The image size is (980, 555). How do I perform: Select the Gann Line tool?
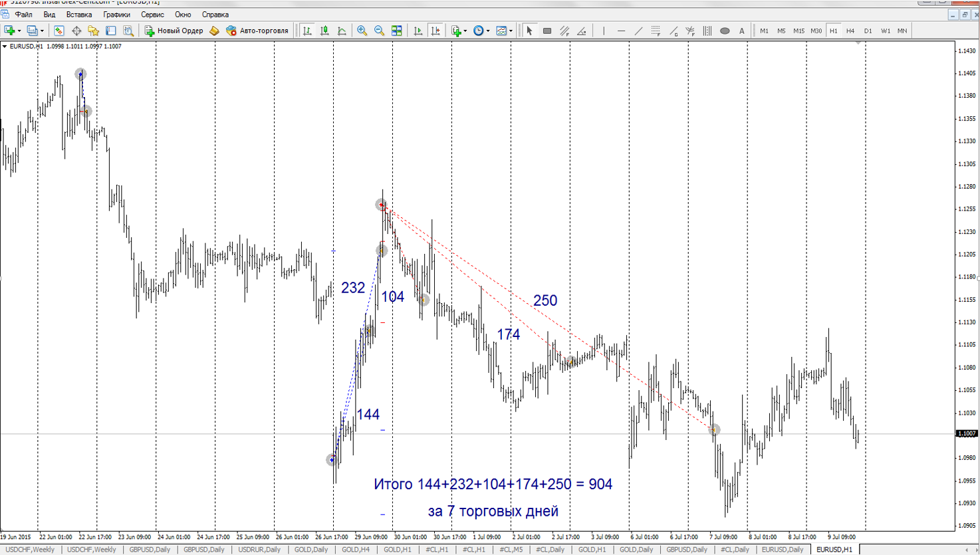673,31
